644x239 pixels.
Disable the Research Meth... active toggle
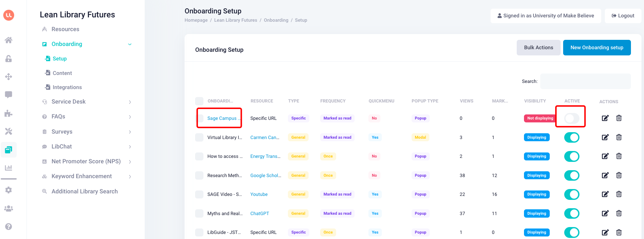tap(571, 175)
